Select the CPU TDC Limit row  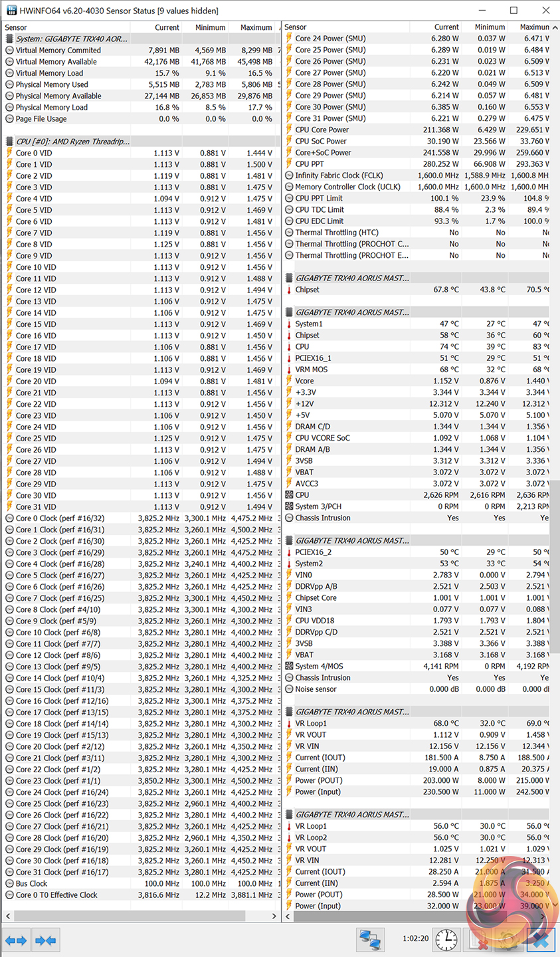pos(417,209)
